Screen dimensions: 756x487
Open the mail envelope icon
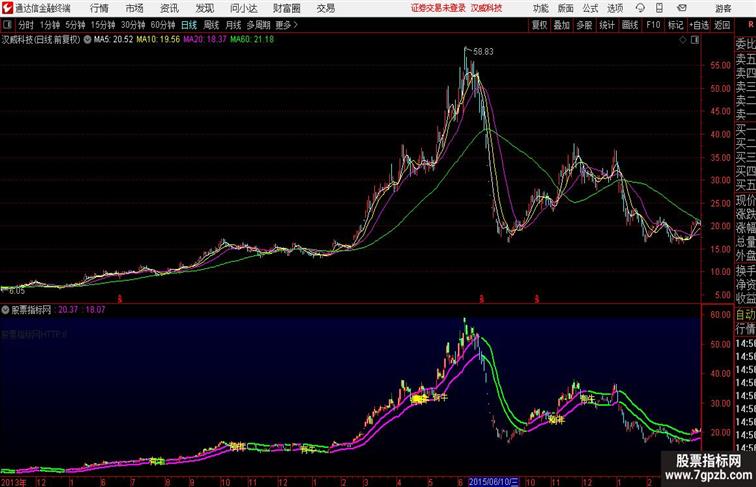(x=682, y=8)
